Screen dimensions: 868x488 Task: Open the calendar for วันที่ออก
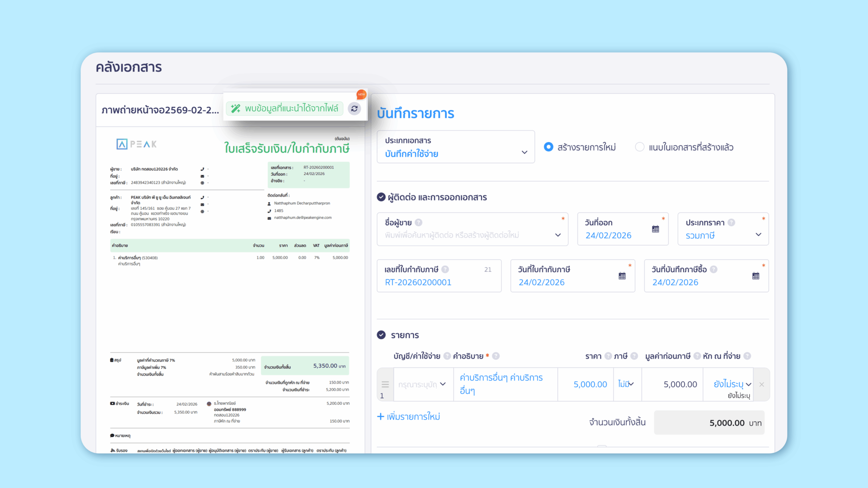pos(655,229)
